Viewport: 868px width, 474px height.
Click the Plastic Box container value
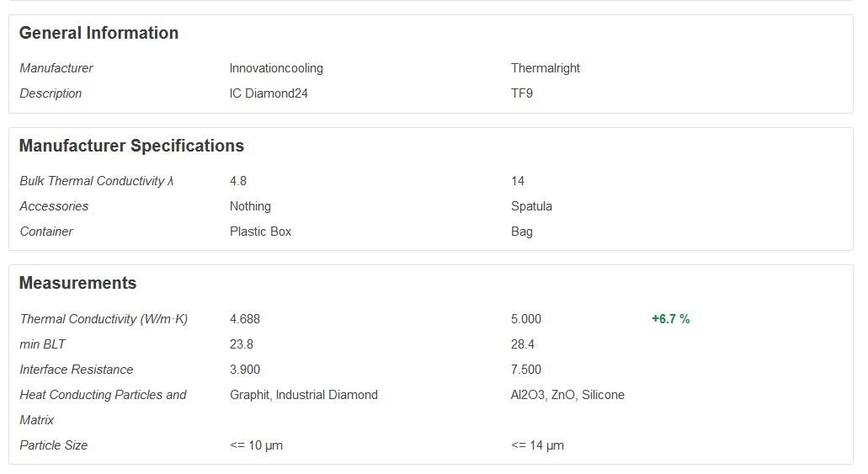tap(260, 232)
